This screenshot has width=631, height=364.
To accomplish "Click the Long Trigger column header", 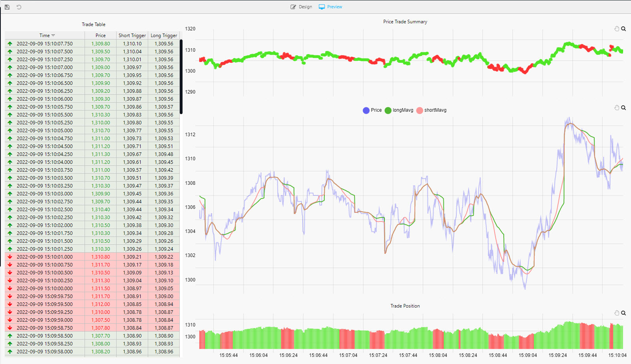I will pyautogui.click(x=164, y=36).
